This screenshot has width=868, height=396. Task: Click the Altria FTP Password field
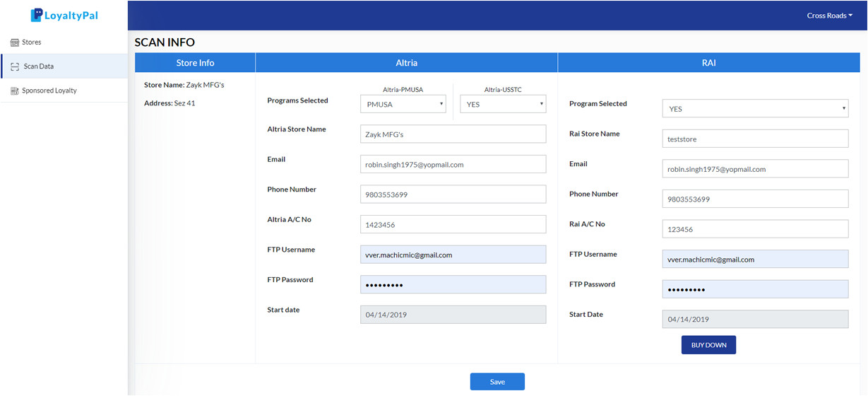[x=453, y=284]
